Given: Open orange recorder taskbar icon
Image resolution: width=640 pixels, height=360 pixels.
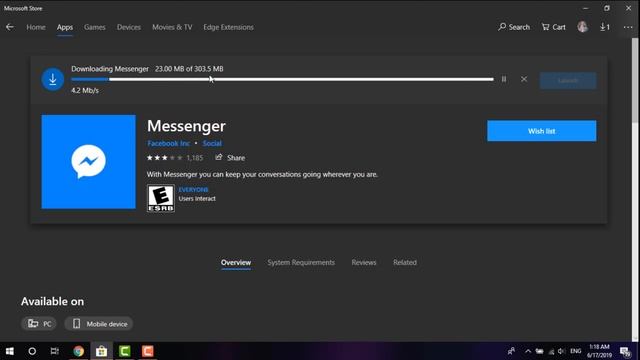Looking at the screenshot, I should point(148,351).
